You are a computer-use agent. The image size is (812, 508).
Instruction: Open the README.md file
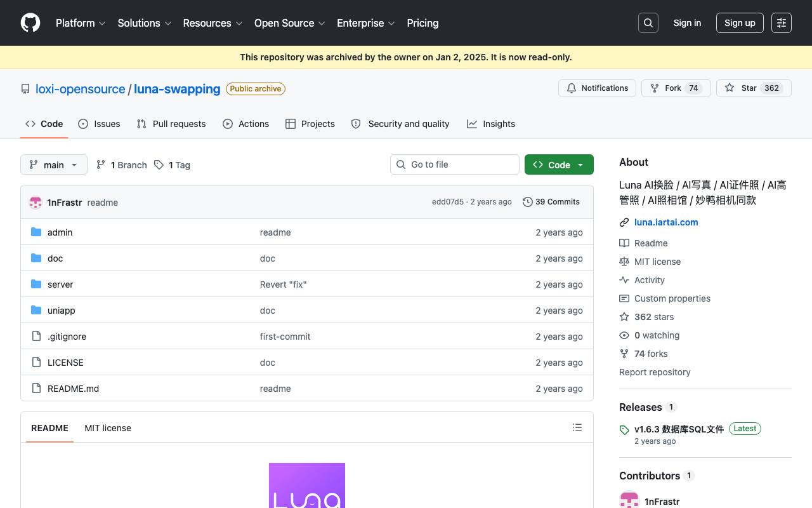pos(73,389)
